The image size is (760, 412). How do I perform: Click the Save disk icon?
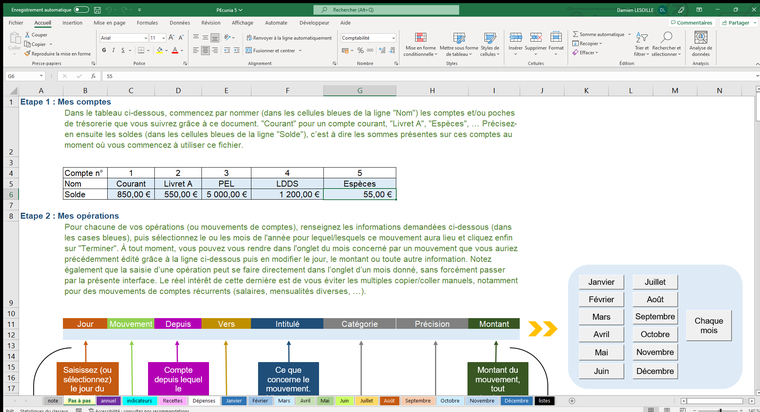[97, 8]
